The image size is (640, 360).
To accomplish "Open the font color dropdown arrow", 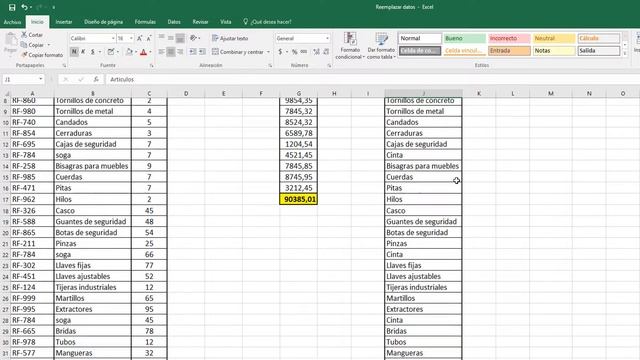I will [x=150, y=52].
